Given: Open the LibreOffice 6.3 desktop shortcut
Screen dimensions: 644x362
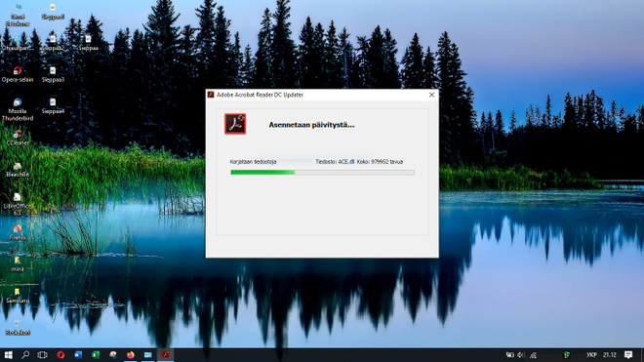Looking at the screenshot, I should pyautogui.click(x=18, y=204).
